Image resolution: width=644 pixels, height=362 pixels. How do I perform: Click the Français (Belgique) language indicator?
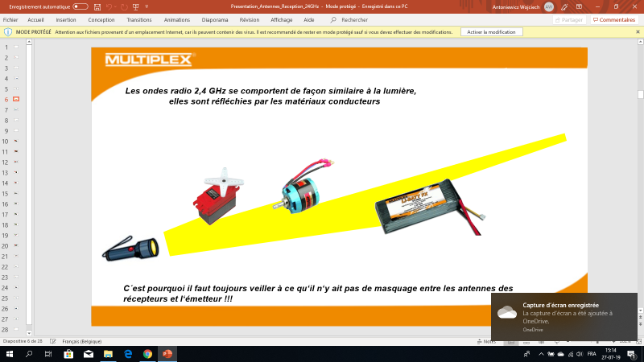(81, 341)
